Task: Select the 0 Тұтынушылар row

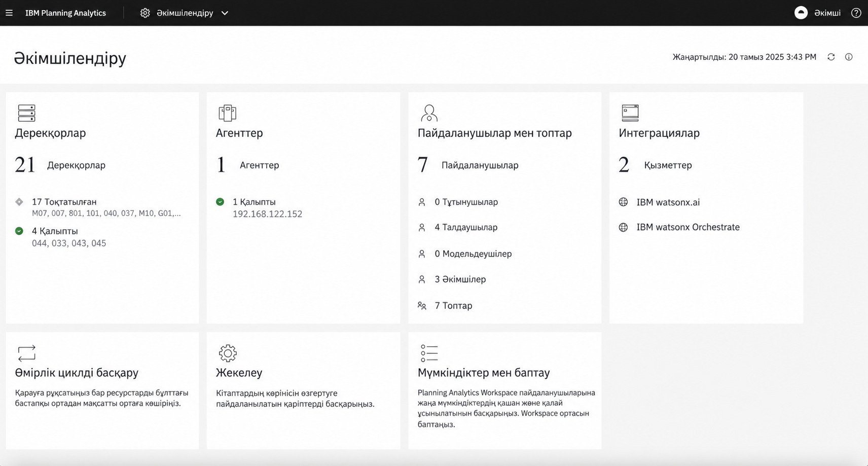Action: pos(466,202)
